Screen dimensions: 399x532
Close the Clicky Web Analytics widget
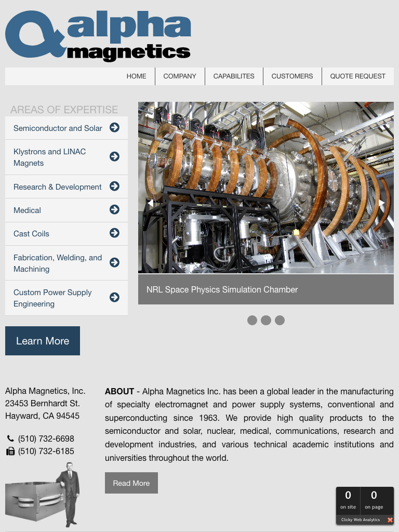[390, 520]
